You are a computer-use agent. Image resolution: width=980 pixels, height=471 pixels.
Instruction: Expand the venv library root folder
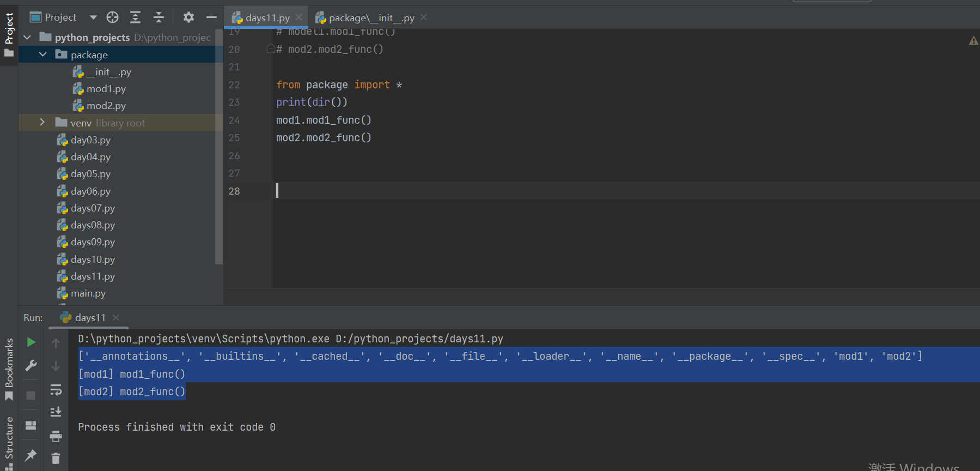pyautogui.click(x=42, y=123)
